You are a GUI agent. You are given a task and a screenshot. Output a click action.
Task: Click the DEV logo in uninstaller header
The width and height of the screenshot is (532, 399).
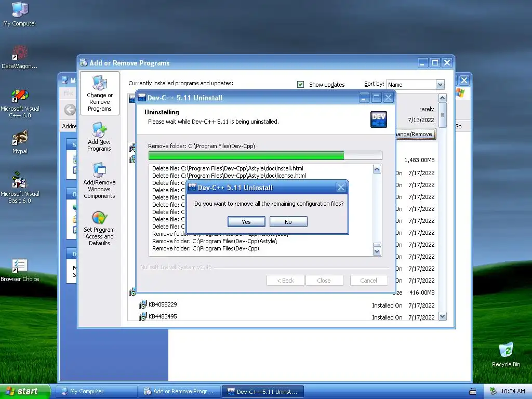[379, 119]
